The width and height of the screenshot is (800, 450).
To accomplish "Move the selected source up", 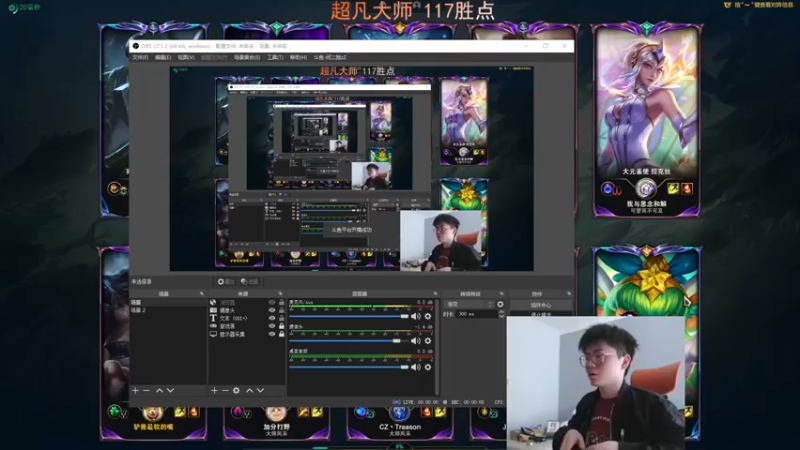I will [249, 390].
